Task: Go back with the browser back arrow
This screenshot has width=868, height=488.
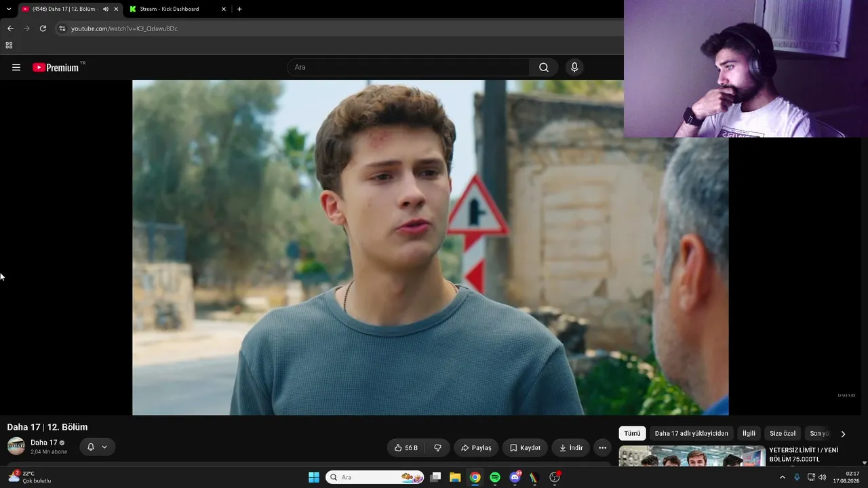Action: [10, 28]
